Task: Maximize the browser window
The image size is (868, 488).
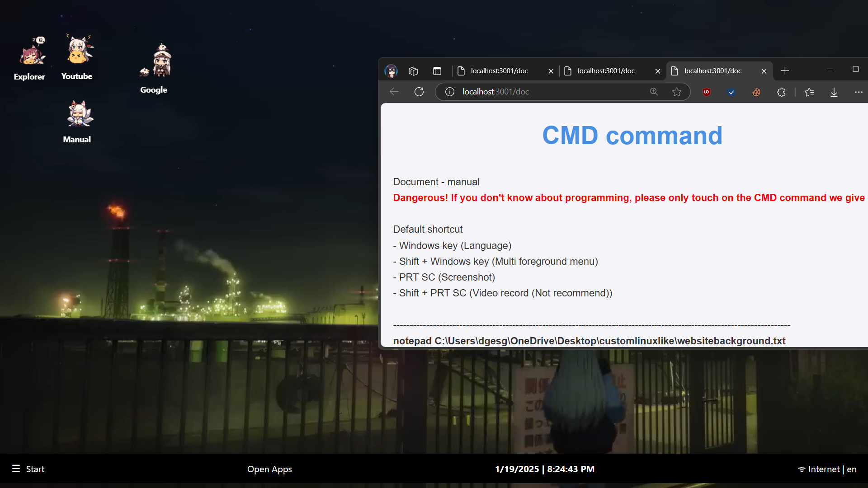Action: (855, 69)
